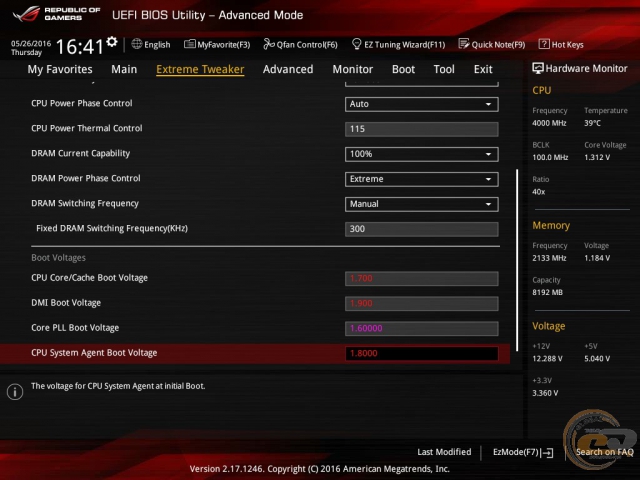Image resolution: width=640 pixels, height=480 pixels.
Task: Select Fixed DRAM Switching Frequency(KHz) label
Action: 112,228
